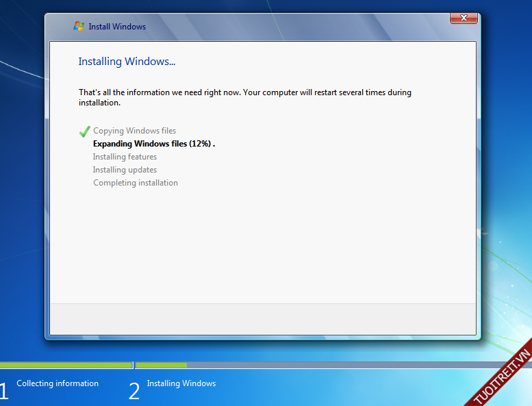The image size is (532, 406).
Task: Click the "Installing updates" step
Action: pos(125,170)
